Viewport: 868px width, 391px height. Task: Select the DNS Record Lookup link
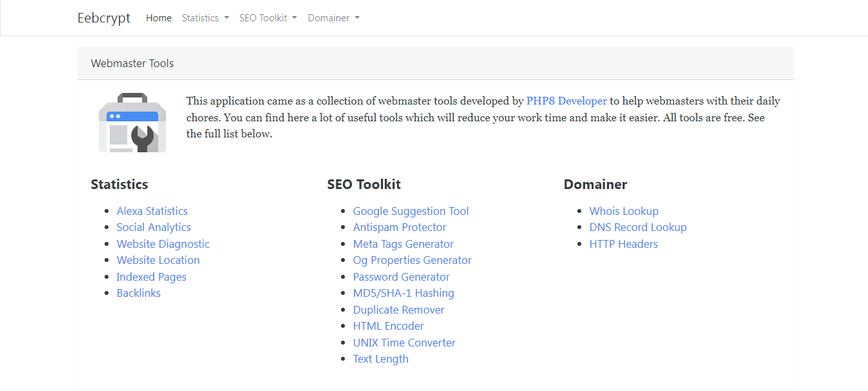[x=638, y=227]
